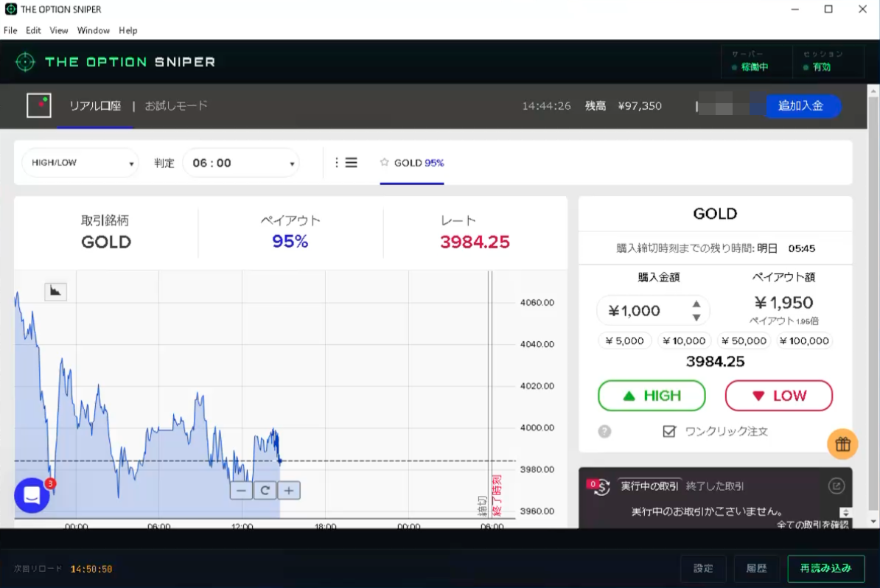Open the Window menu
Screen dimensions: 880x588
[93, 30]
